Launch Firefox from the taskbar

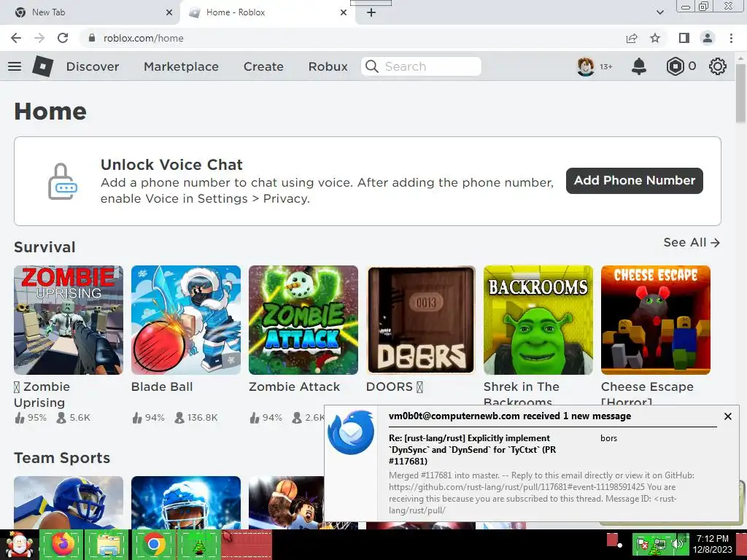click(x=63, y=544)
